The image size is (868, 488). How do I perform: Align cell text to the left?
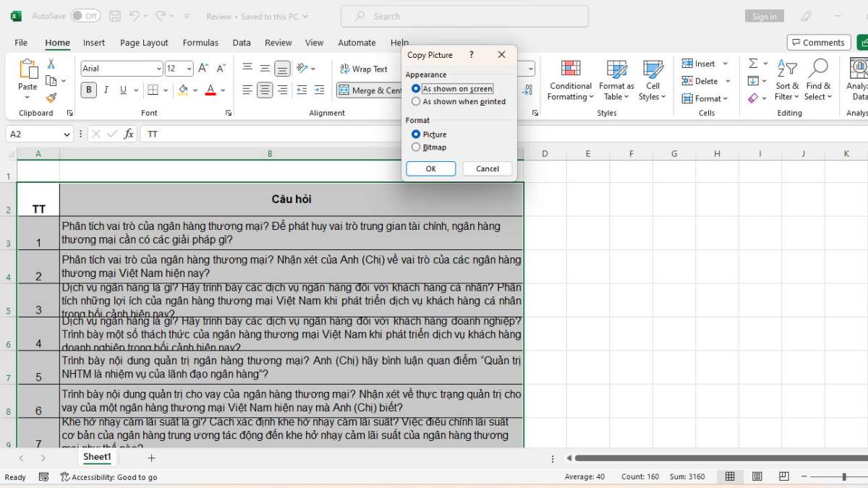(x=247, y=90)
